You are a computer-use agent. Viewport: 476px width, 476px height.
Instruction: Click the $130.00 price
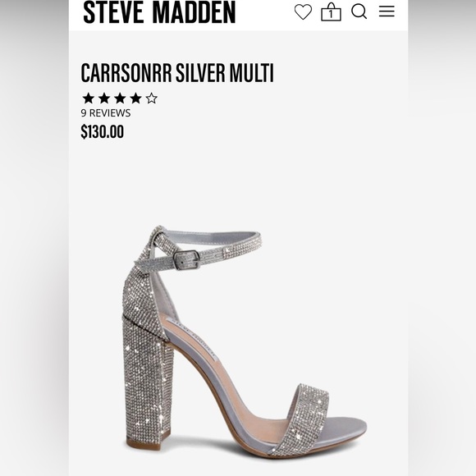pyautogui.click(x=103, y=132)
